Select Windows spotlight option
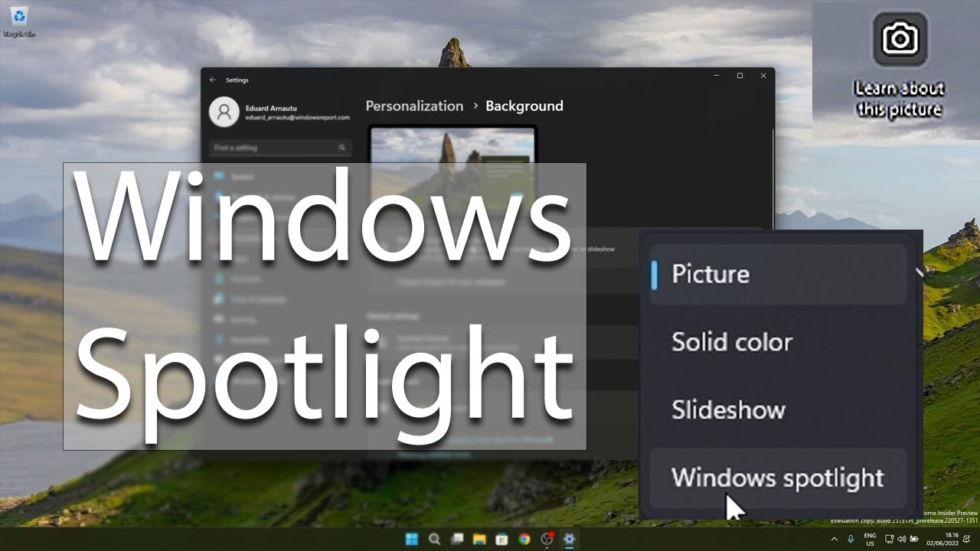Screen dimensions: 980x551 point(777,478)
